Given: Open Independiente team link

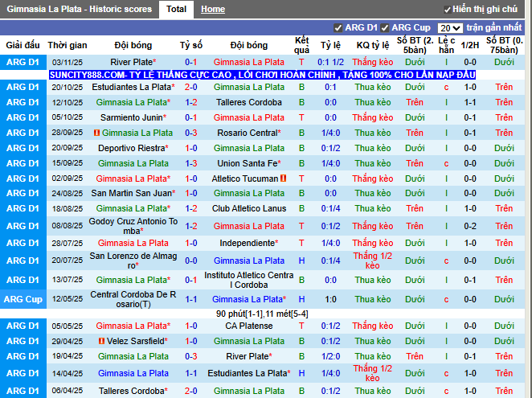Looking at the screenshot, I should click(x=248, y=243).
